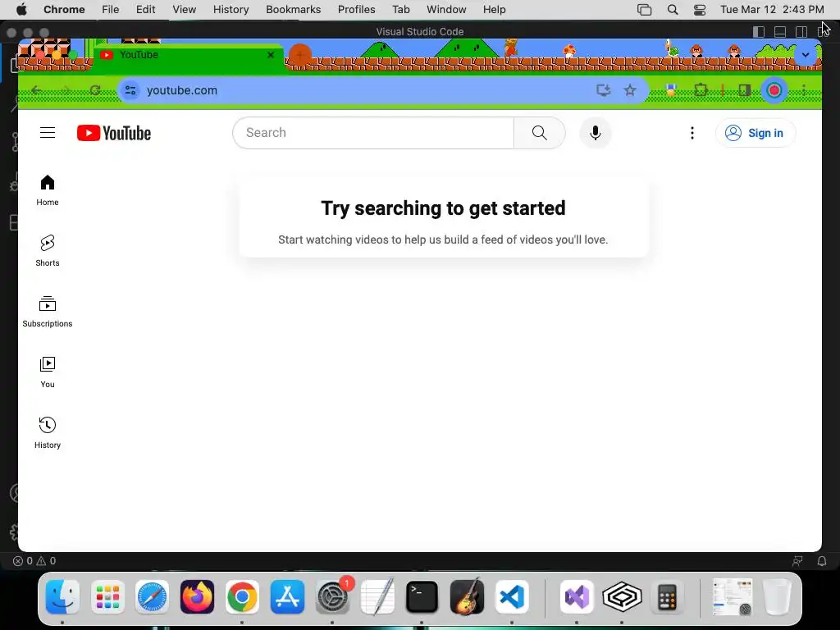Open TextEdit from the Dock
Image resolution: width=840 pixels, height=630 pixels.
[377, 597]
